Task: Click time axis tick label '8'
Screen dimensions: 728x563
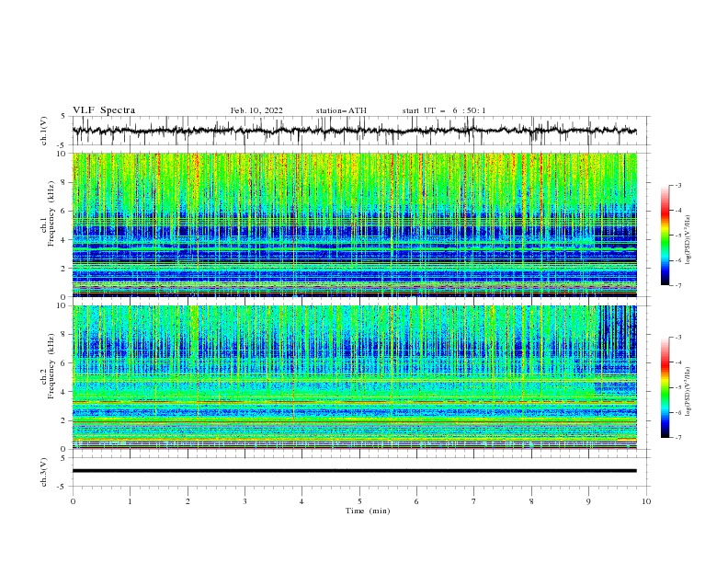Action: coord(531,501)
